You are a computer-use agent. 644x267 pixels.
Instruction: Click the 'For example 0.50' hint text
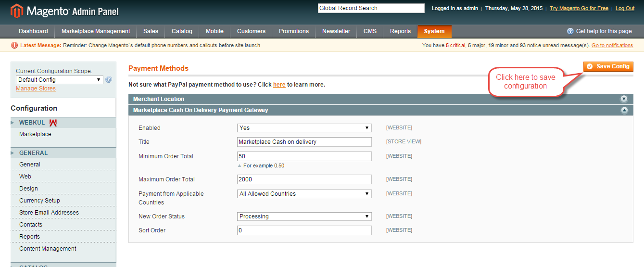(264, 165)
